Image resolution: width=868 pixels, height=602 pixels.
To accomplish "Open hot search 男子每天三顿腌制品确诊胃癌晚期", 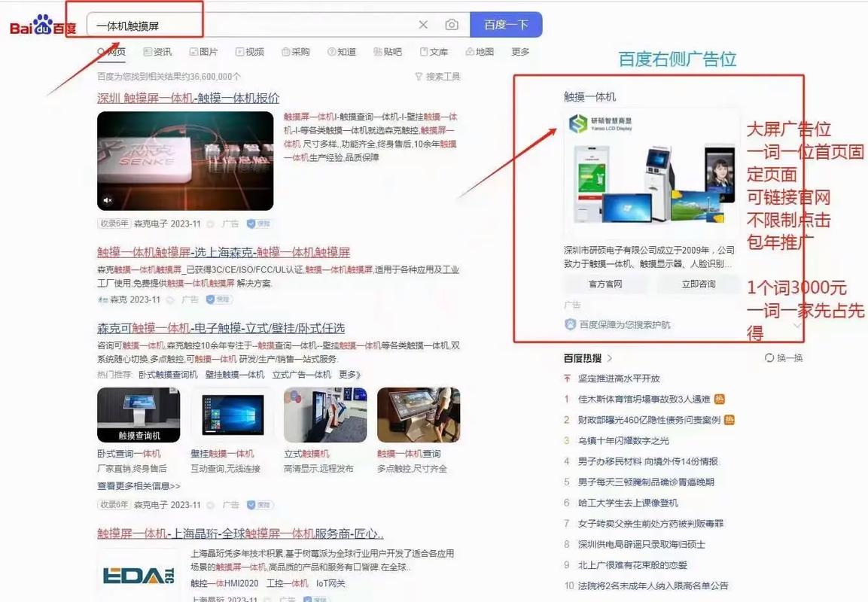I will pyautogui.click(x=647, y=482).
